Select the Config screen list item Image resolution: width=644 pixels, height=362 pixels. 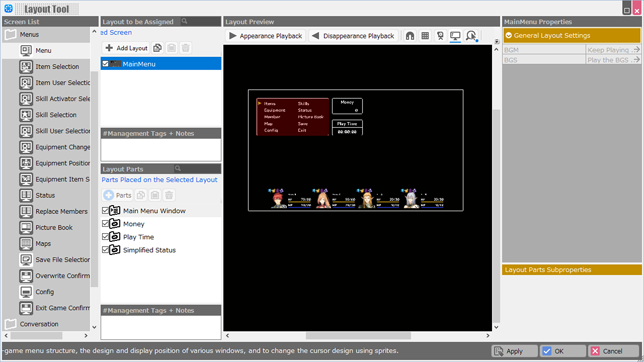coord(44,292)
